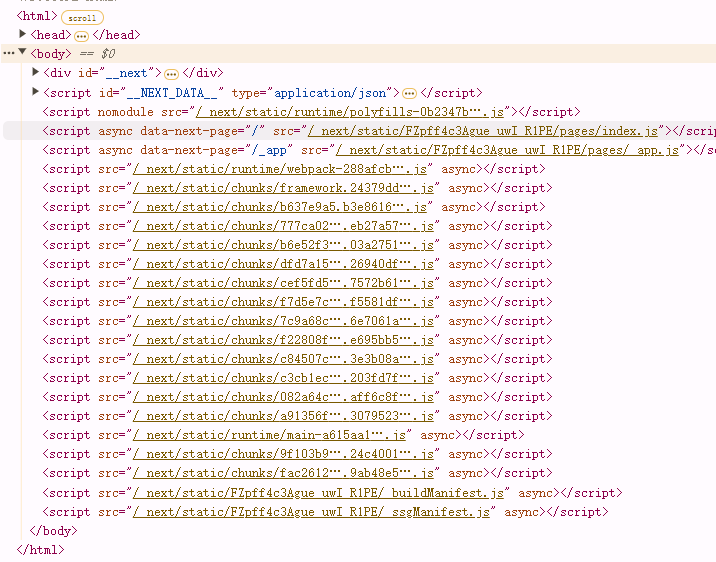Viewport: 716px width, 562px height.
Task: Click the __NEXT_DATA__ id attribute value
Action: (172, 93)
